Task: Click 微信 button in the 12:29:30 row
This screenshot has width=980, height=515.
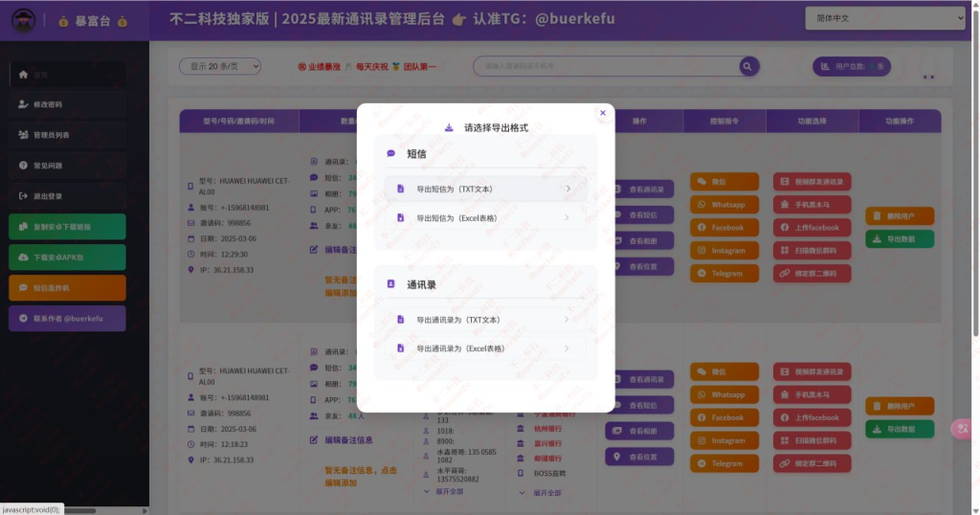Action: pos(724,182)
